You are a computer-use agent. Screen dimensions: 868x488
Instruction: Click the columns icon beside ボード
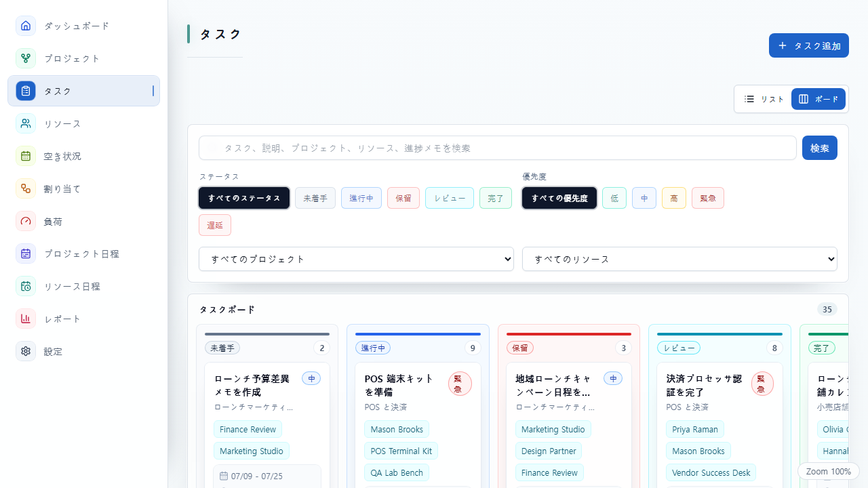pyautogui.click(x=804, y=99)
